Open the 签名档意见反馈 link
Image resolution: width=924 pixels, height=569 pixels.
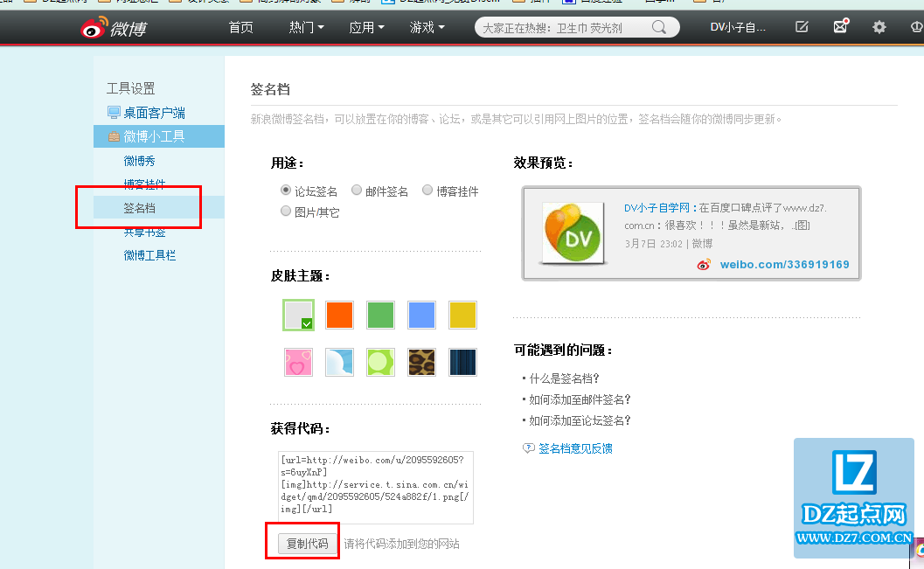pos(575,448)
